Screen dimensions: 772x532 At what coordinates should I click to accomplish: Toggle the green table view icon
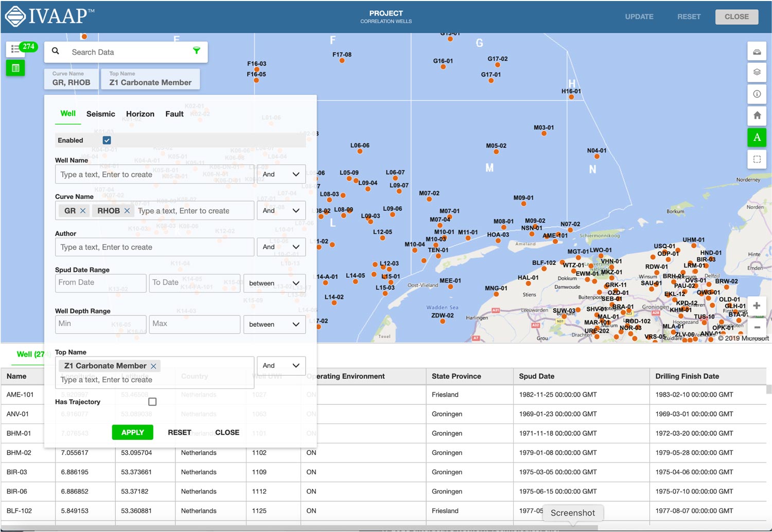(x=15, y=68)
